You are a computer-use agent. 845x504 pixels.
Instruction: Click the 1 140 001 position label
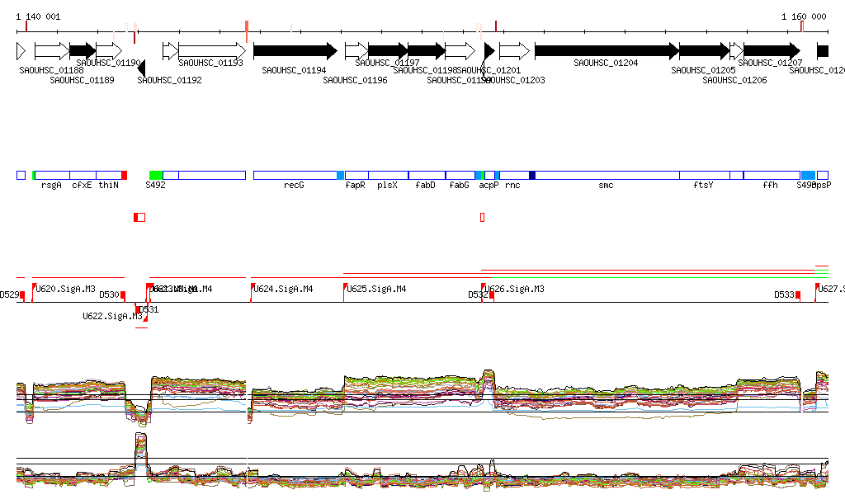pyautogui.click(x=38, y=16)
